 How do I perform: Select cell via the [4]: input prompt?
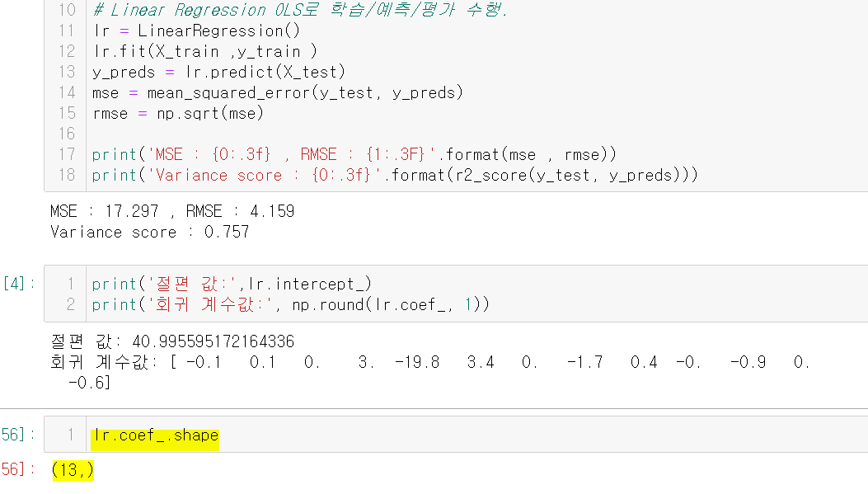tap(18, 284)
